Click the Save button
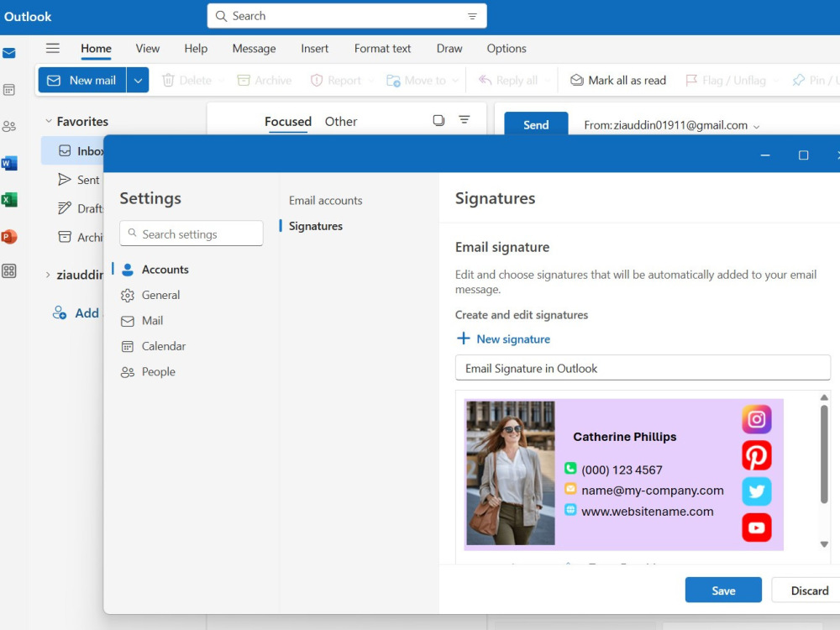Screen dimensions: 840x630 click(x=723, y=590)
